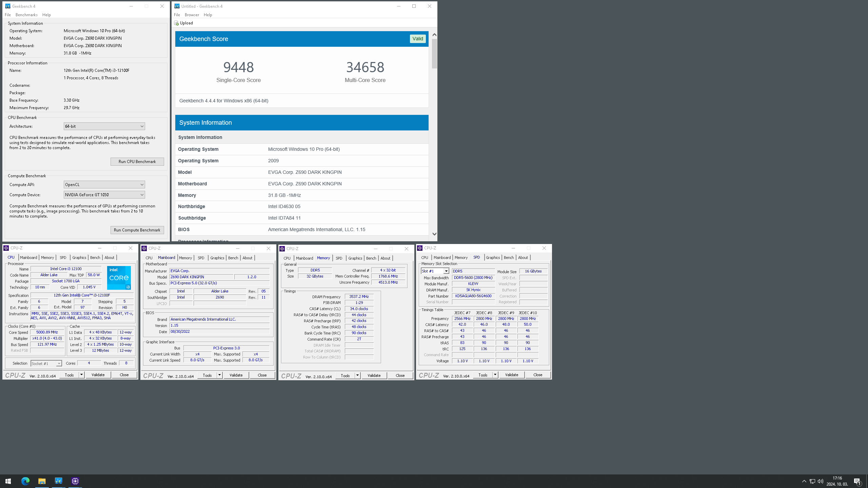Switch to Memory tab in CPU-Z SPD window
This screenshot has height=488, width=868.
pos(461,258)
